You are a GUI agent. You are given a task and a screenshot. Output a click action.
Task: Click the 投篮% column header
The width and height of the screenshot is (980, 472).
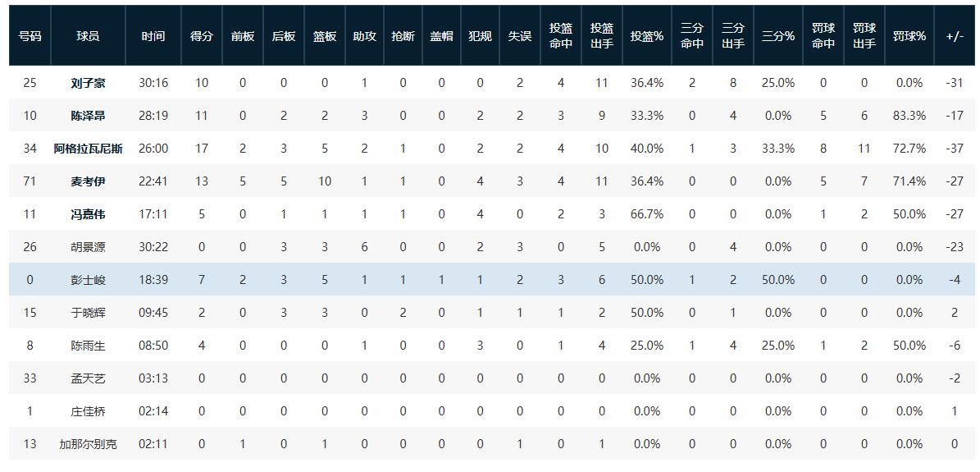pos(647,36)
